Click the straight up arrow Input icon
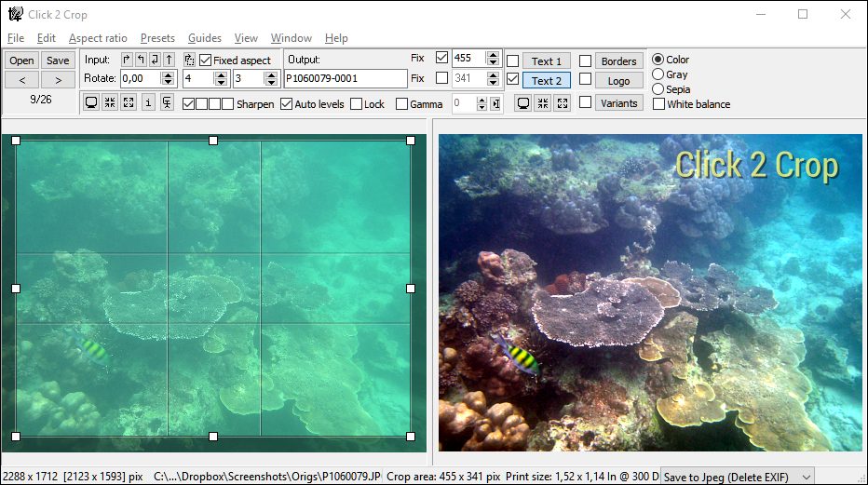The width and height of the screenshot is (868, 485). pyautogui.click(x=170, y=60)
